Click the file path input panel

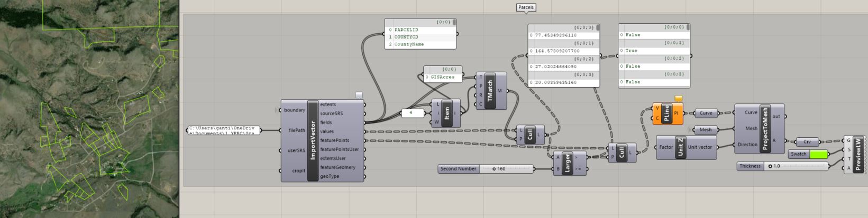point(224,130)
